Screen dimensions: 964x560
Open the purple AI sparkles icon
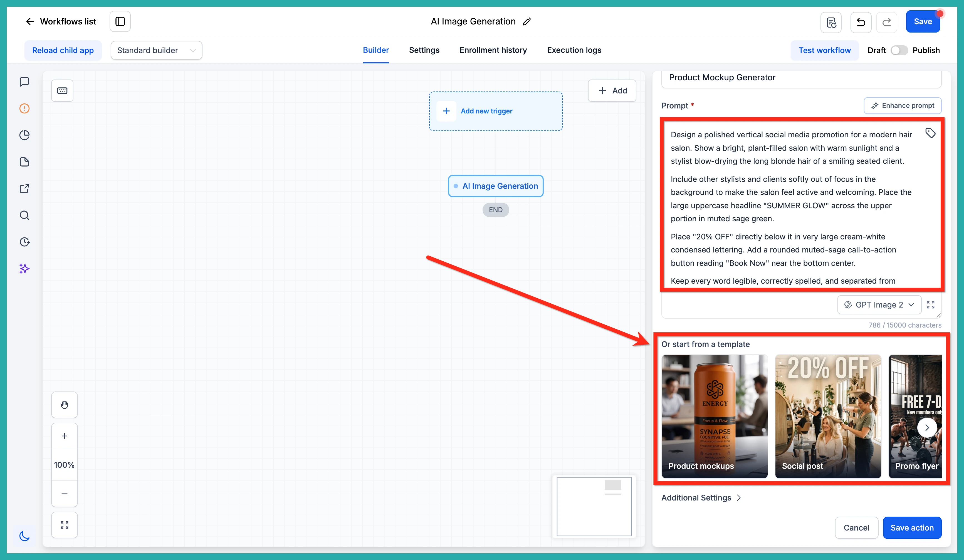(x=24, y=269)
